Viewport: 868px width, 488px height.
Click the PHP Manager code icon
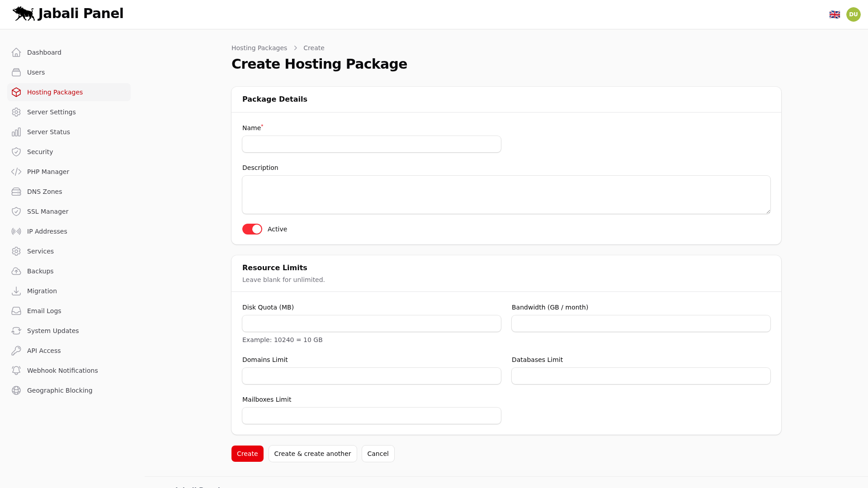point(16,171)
